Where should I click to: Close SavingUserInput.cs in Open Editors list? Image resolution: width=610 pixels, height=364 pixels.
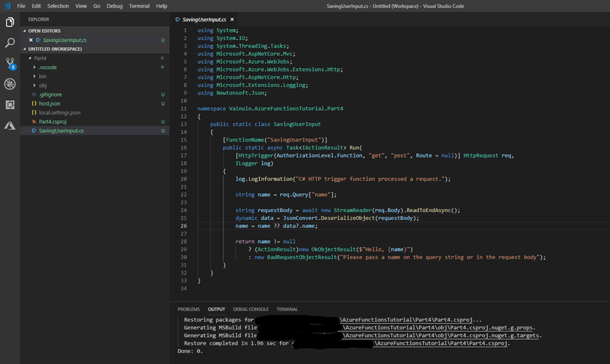31,40
